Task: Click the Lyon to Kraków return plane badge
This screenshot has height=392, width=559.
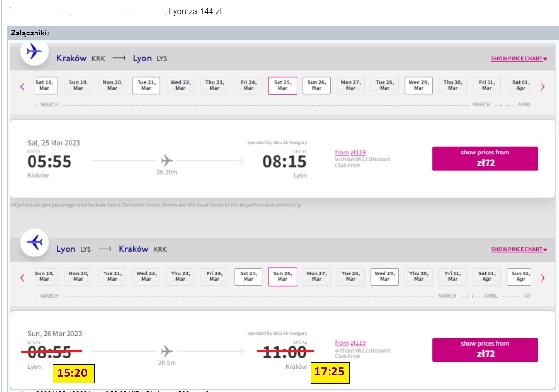Action: click(34, 243)
